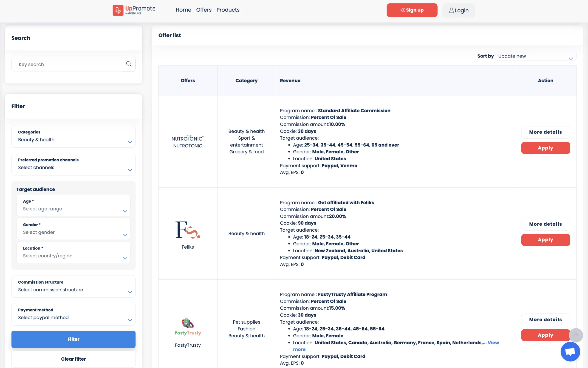Viewport: 588px width, 368px height.
Task: Click the red Sign up button
Action: coord(412,10)
